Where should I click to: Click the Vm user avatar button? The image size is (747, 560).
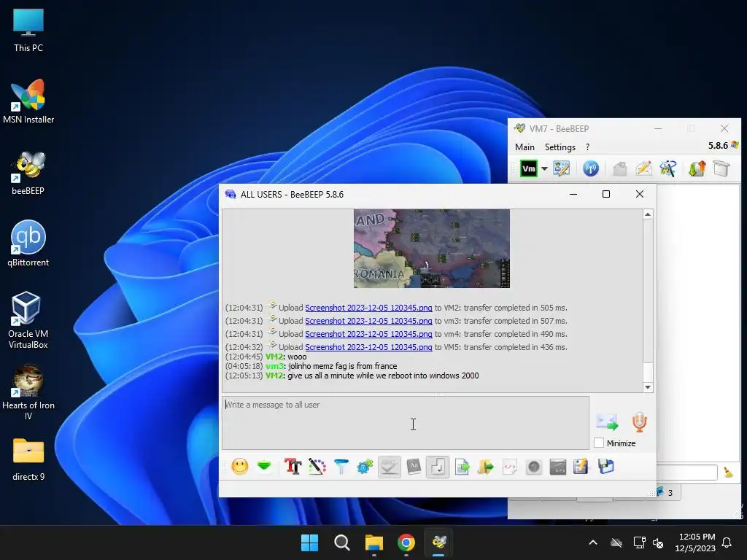click(529, 168)
